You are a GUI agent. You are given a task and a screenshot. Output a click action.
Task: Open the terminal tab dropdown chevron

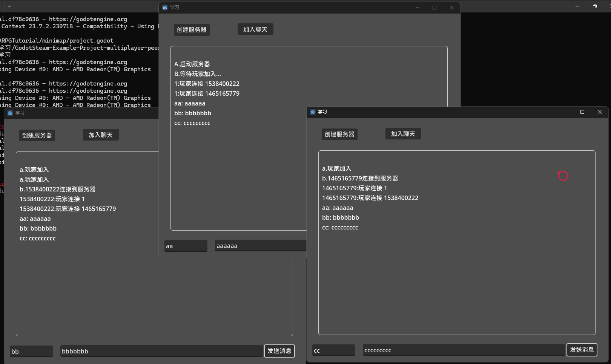(x=9, y=6)
